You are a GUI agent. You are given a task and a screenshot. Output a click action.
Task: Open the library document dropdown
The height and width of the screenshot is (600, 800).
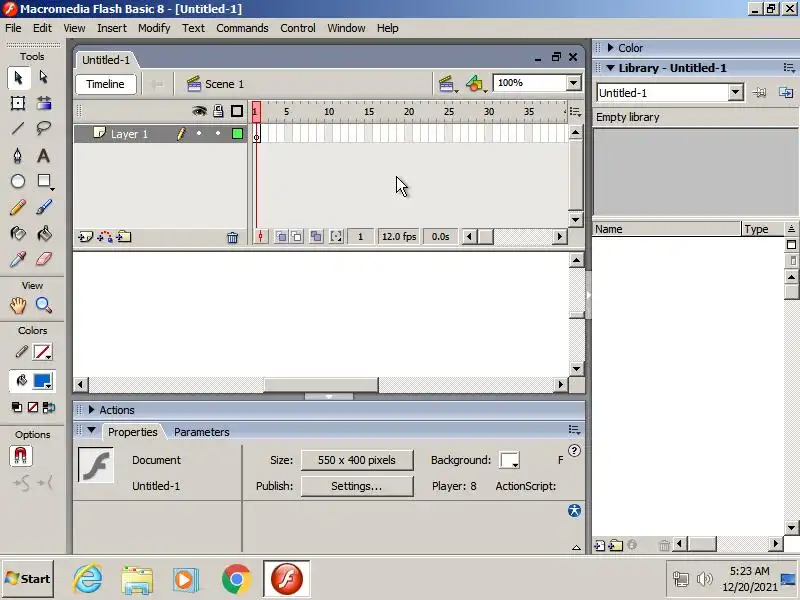pyautogui.click(x=735, y=92)
